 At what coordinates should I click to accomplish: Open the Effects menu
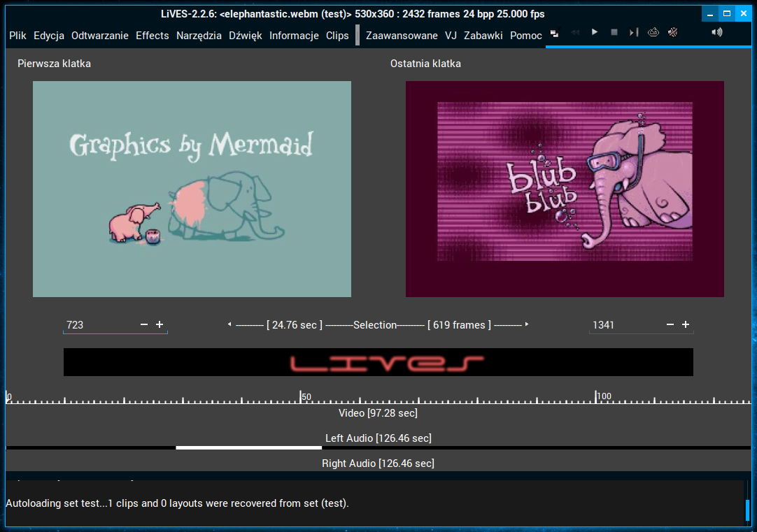click(x=152, y=36)
